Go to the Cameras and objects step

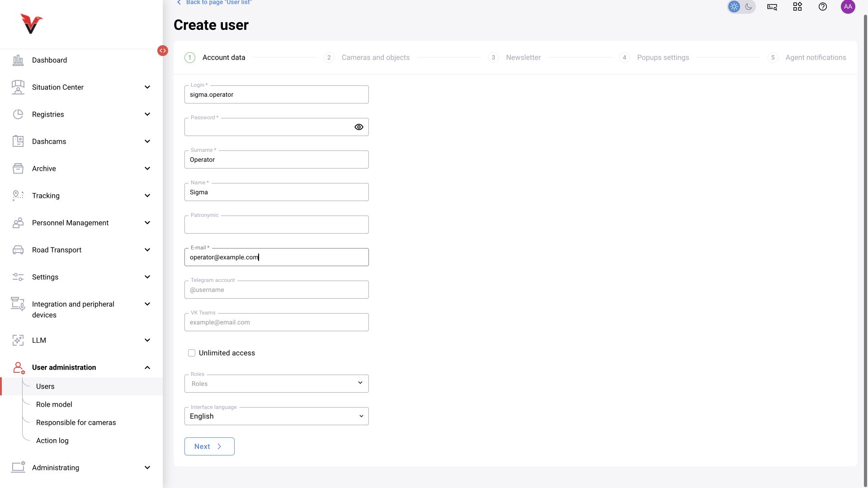tap(367, 57)
